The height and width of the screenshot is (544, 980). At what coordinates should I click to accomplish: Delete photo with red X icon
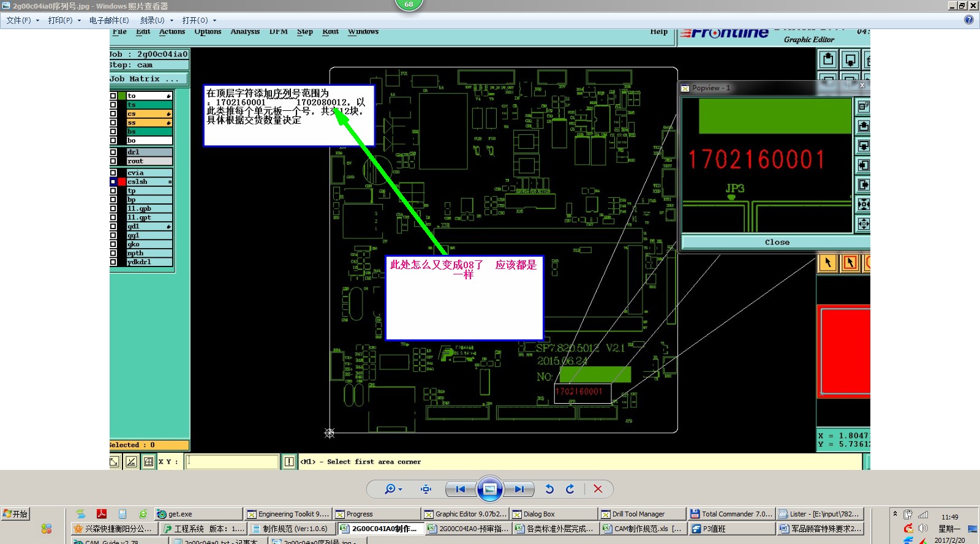coord(598,489)
